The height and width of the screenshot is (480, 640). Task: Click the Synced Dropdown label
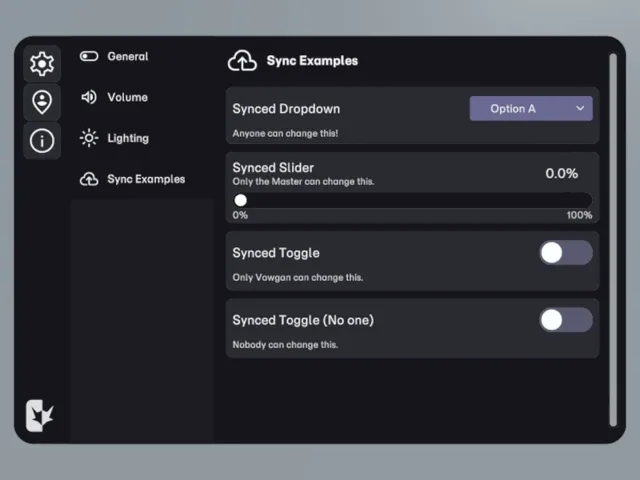point(286,109)
